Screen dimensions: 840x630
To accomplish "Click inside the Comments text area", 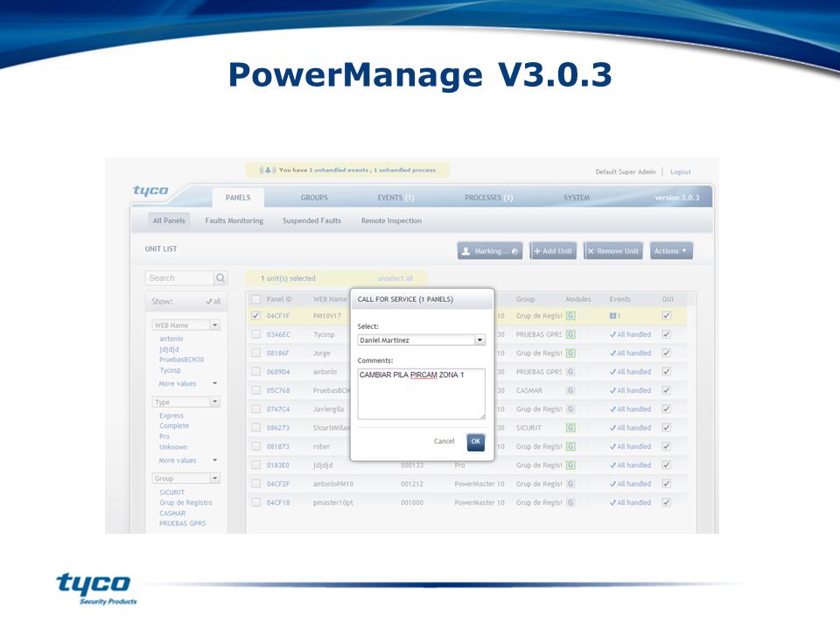I will [x=421, y=394].
